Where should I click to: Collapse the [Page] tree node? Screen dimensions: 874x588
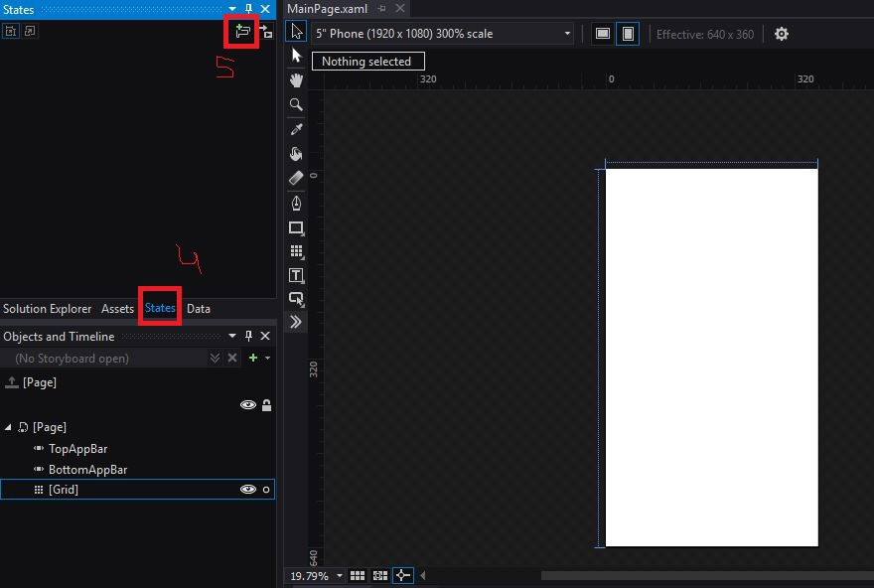[x=8, y=427]
